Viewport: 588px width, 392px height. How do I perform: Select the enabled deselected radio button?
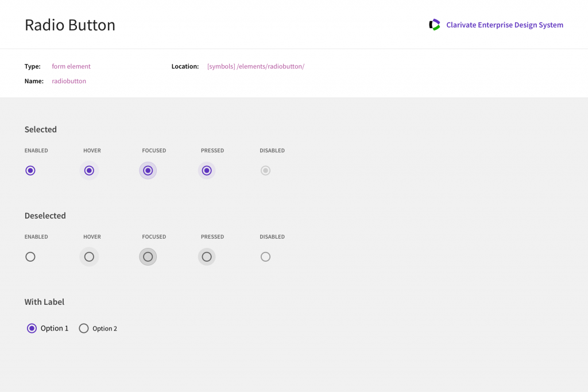30,257
